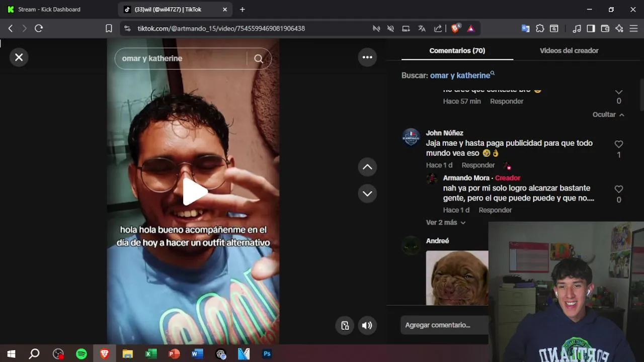Open the extensions puzzle icon
Viewport: 644px width, 362px height.
(540, 29)
